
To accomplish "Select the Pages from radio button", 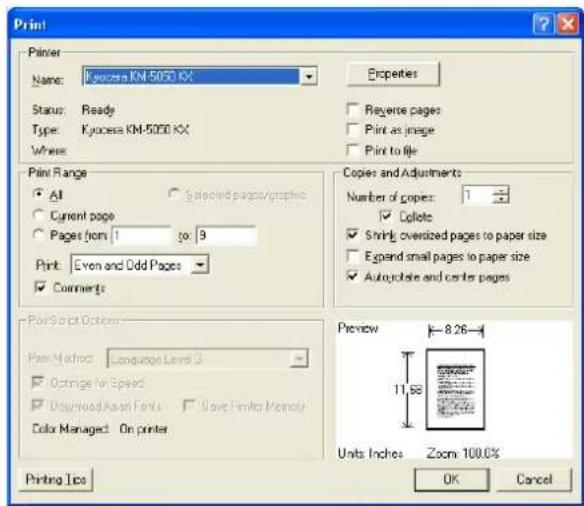I will coord(38,235).
